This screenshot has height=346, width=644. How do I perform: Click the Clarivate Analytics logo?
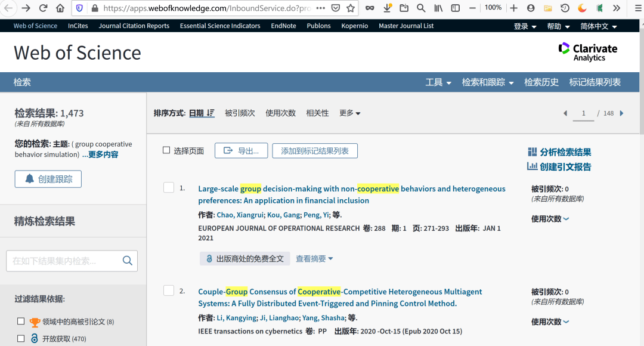click(588, 52)
